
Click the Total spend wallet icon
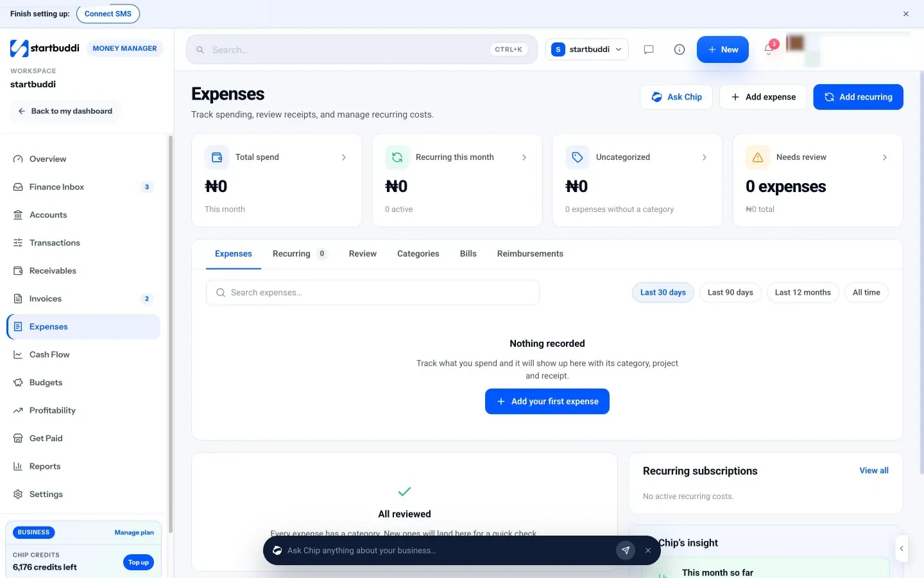tap(217, 157)
